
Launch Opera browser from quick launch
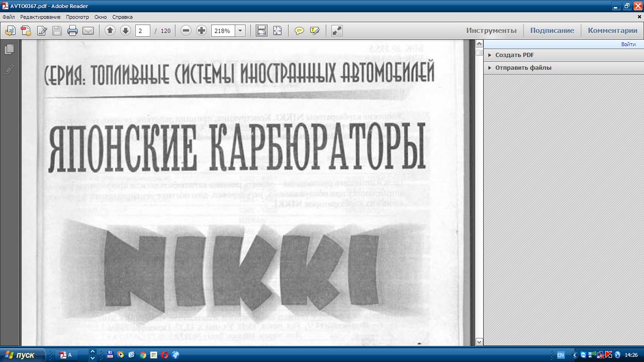[x=165, y=355]
